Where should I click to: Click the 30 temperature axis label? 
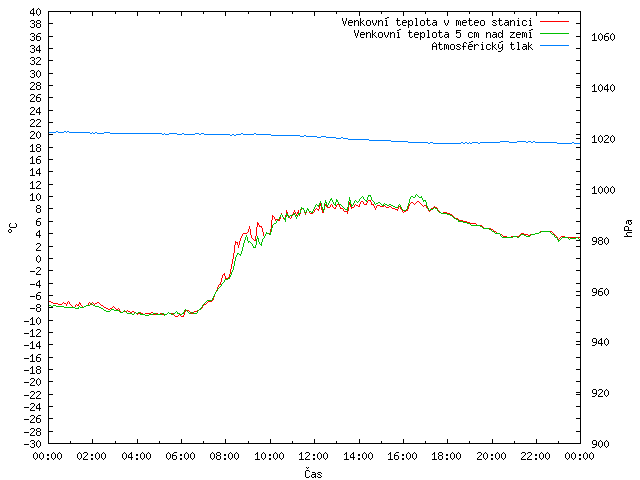(35, 74)
